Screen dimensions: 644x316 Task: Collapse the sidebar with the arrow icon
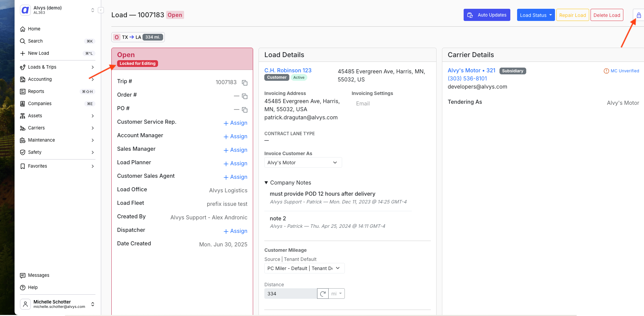point(101,10)
